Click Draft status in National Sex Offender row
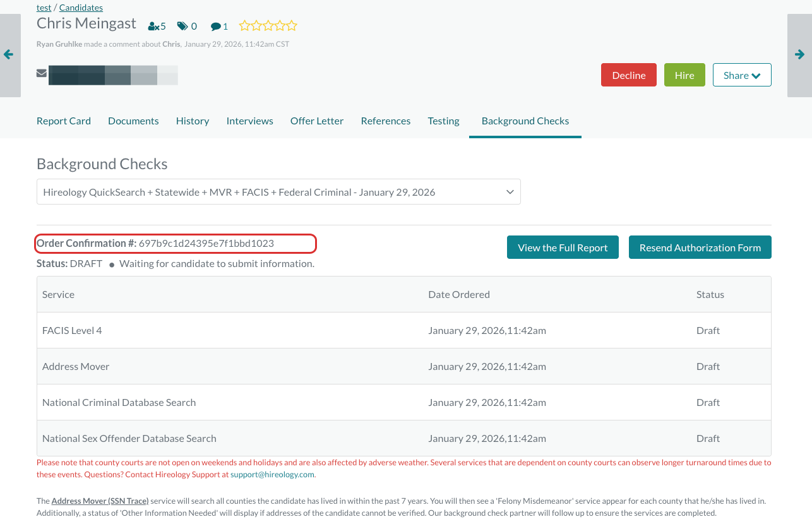Screen dimensions: 812x524 pos(708,438)
